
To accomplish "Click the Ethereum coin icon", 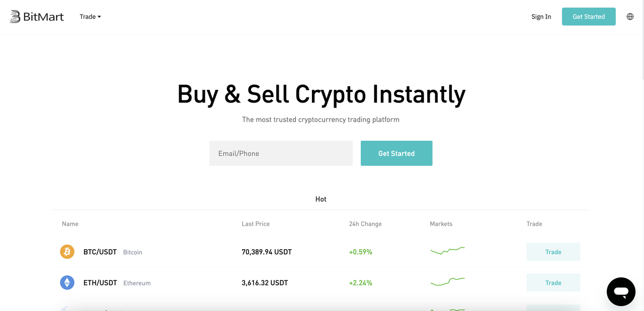I will (67, 282).
